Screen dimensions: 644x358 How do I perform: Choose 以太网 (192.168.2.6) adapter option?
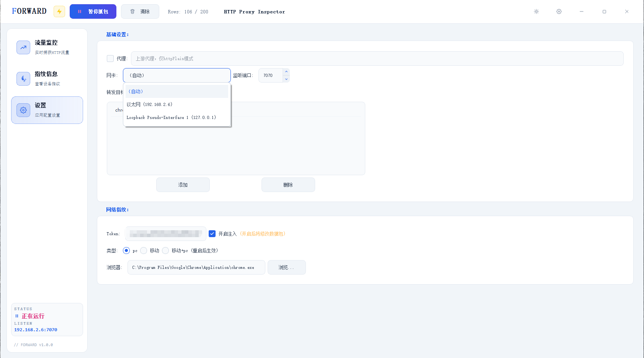[177, 104]
